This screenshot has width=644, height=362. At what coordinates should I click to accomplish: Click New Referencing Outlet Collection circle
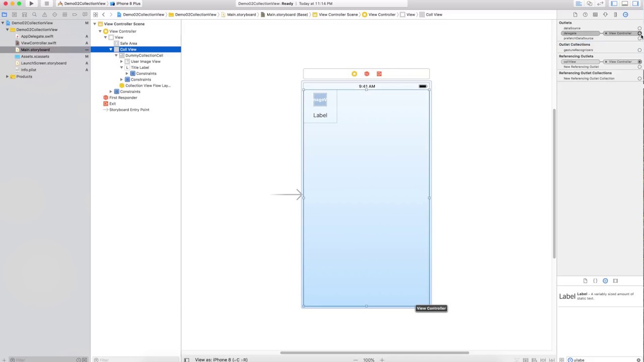click(x=639, y=78)
